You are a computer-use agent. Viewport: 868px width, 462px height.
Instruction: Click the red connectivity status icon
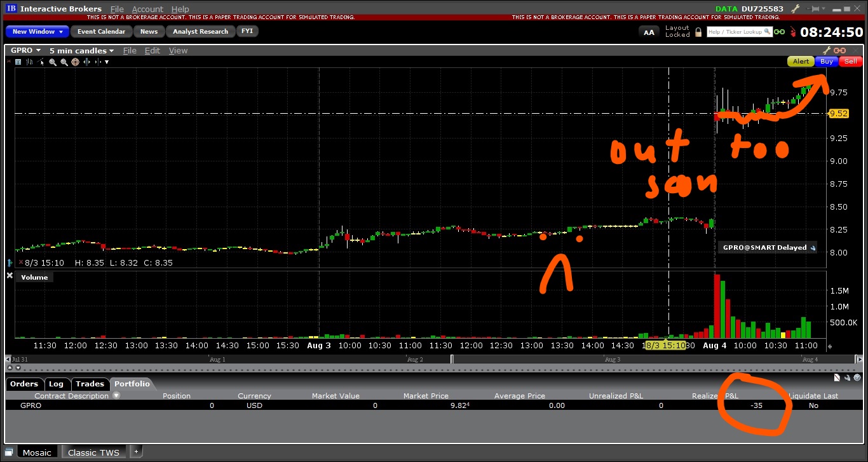(x=792, y=32)
